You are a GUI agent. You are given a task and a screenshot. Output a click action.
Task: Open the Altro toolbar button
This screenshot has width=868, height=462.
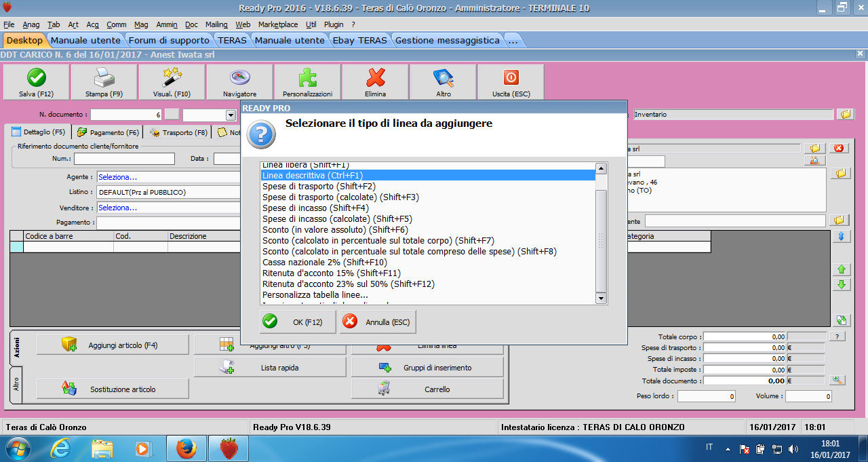(x=443, y=82)
